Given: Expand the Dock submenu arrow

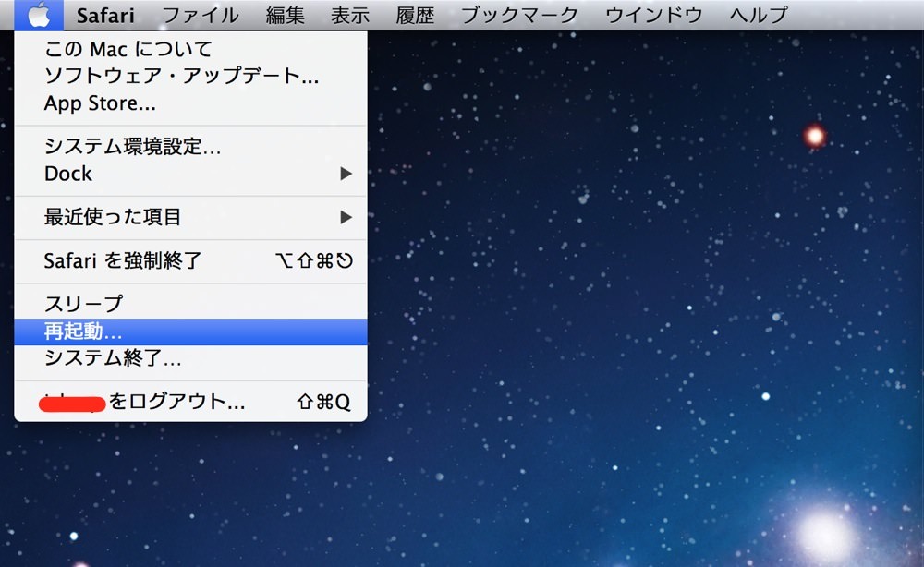Looking at the screenshot, I should pyautogui.click(x=346, y=174).
